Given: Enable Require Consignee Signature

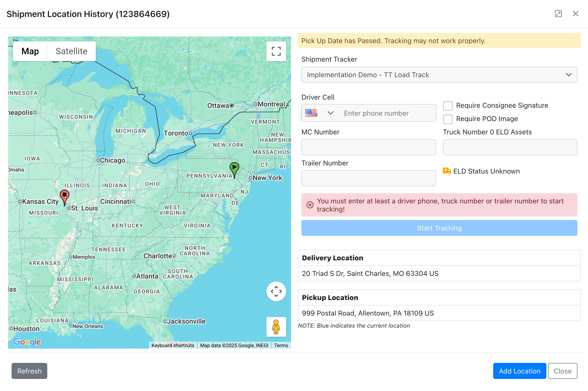Looking at the screenshot, I should 448,106.
